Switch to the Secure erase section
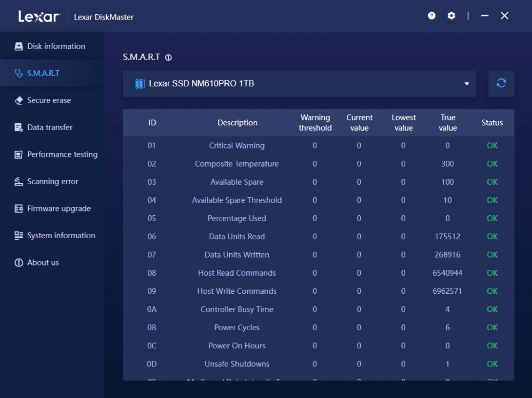This screenshot has height=398, width=532. point(52,100)
